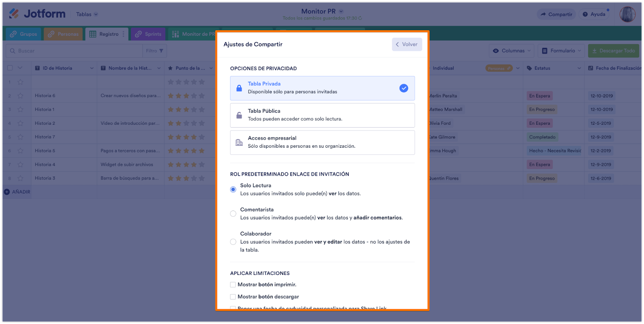Viewport: 644px width, 324px height.
Task: Open the user profile avatar
Action: click(627, 14)
